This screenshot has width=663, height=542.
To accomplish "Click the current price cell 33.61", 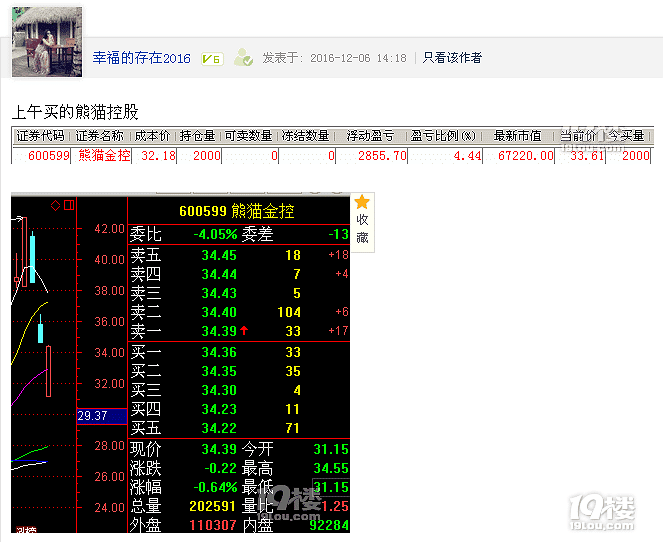I will coord(587,156).
